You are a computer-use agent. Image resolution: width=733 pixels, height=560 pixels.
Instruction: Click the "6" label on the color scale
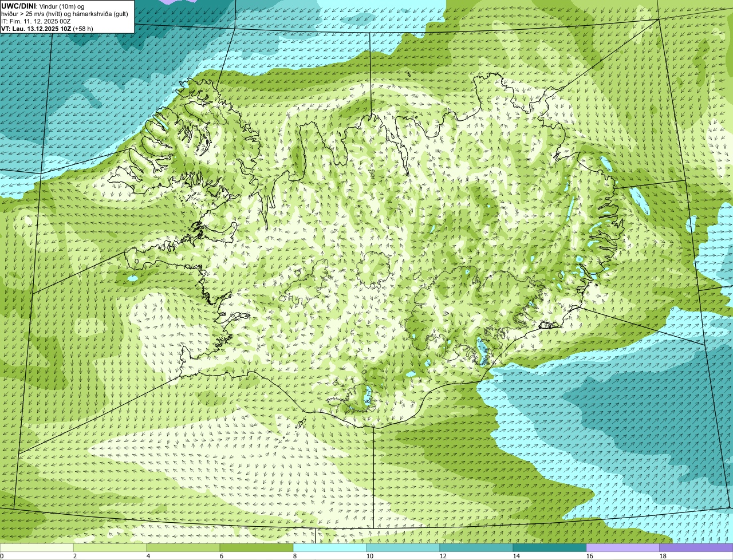pyautogui.click(x=222, y=556)
